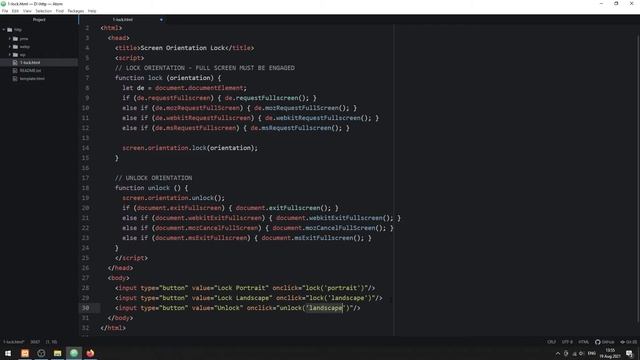Screen dimensions: 640x360
Task: Open Firefox from taskbar
Action: (x=90, y=353)
